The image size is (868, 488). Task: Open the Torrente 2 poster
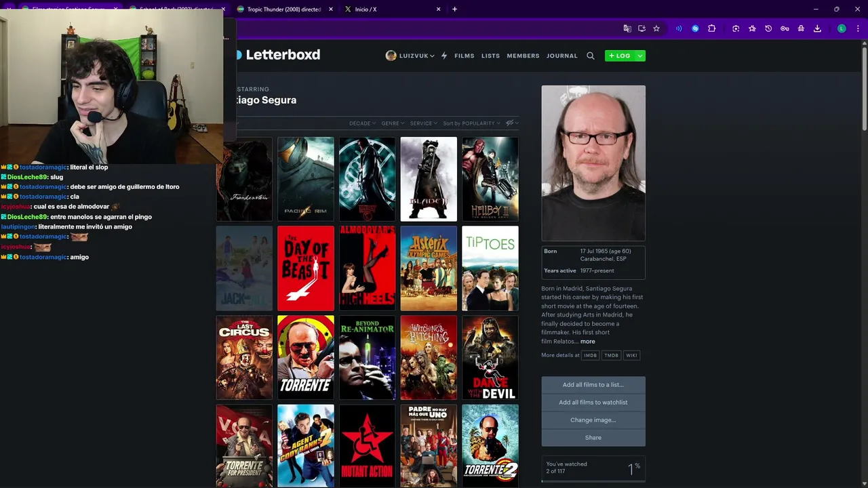coord(490,446)
